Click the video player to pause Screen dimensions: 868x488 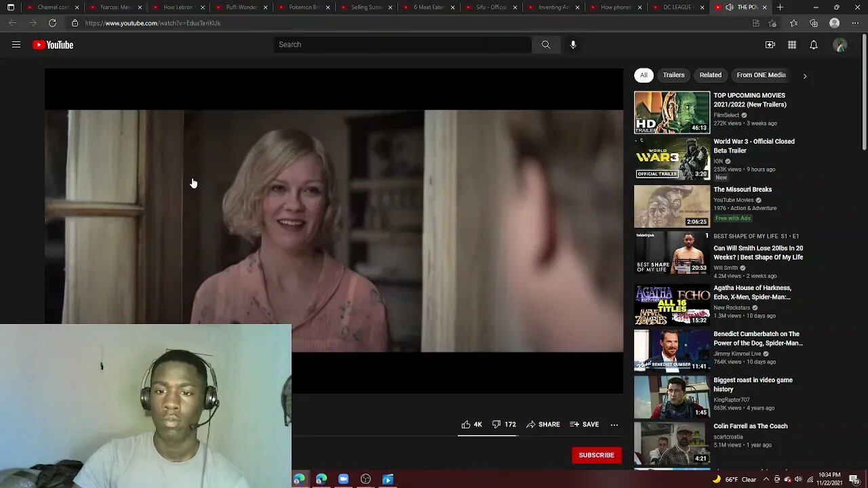pos(334,230)
